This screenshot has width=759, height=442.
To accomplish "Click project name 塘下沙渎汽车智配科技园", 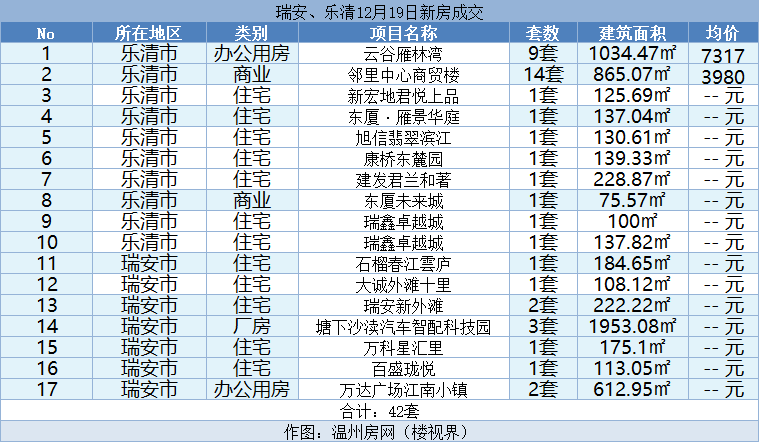I will 403,327.
